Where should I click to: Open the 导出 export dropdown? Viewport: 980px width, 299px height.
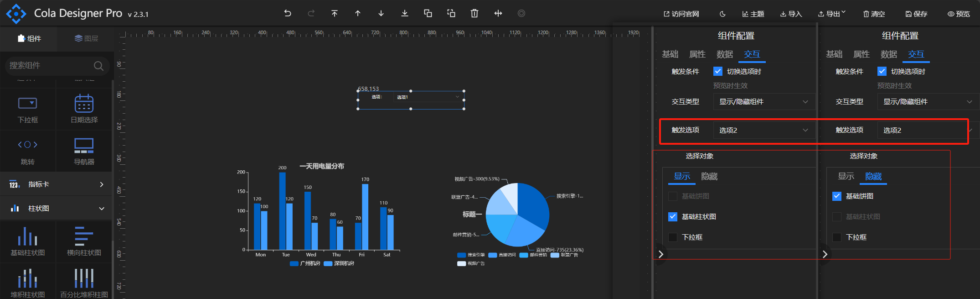832,14
